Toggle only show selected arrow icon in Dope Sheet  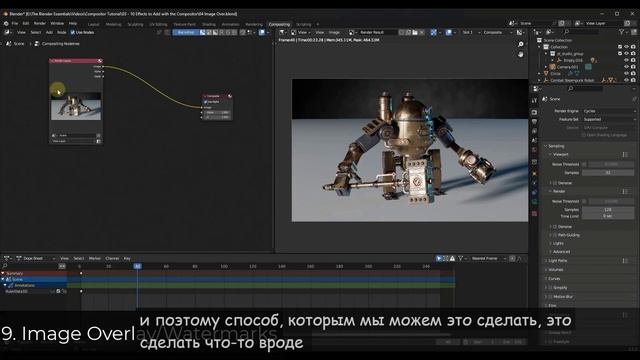[439, 258]
